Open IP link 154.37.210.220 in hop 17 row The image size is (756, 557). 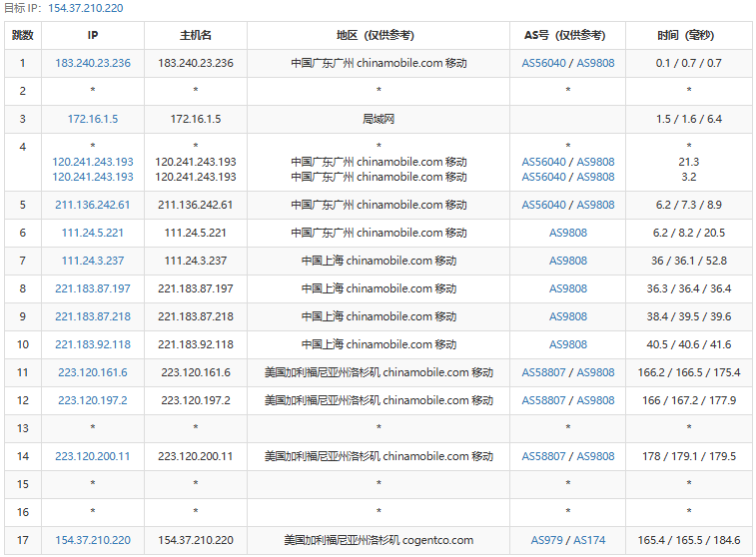click(93, 540)
